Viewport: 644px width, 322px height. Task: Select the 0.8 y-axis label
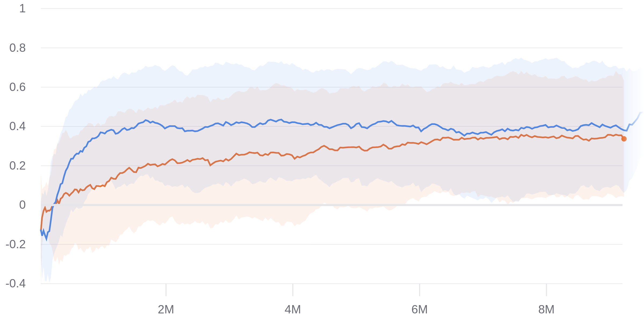(17, 48)
